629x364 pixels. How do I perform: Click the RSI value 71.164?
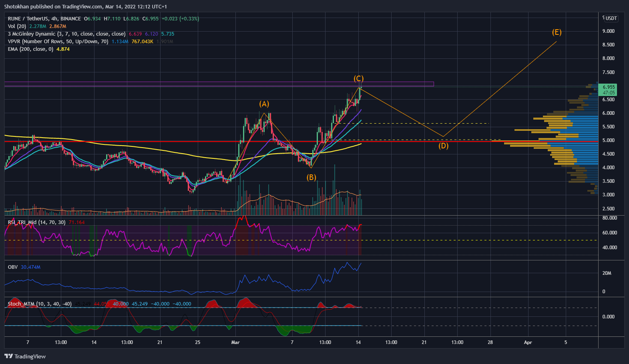click(76, 222)
